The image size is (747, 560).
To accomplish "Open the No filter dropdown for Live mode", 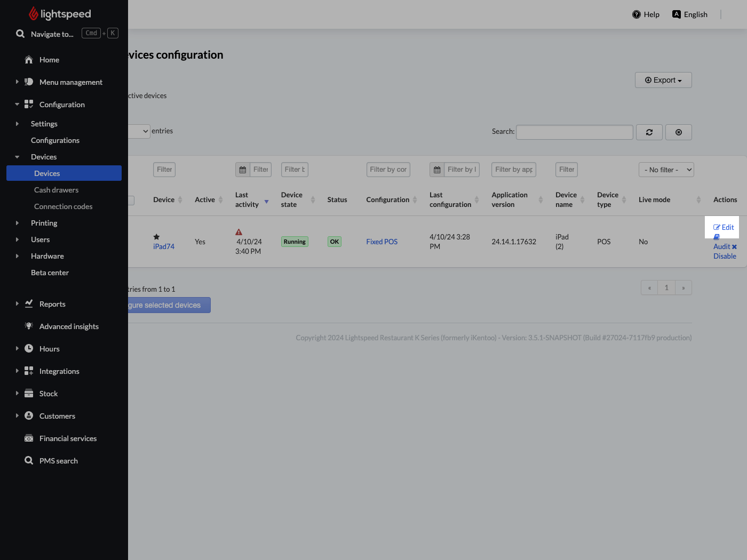I will click(x=666, y=170).
